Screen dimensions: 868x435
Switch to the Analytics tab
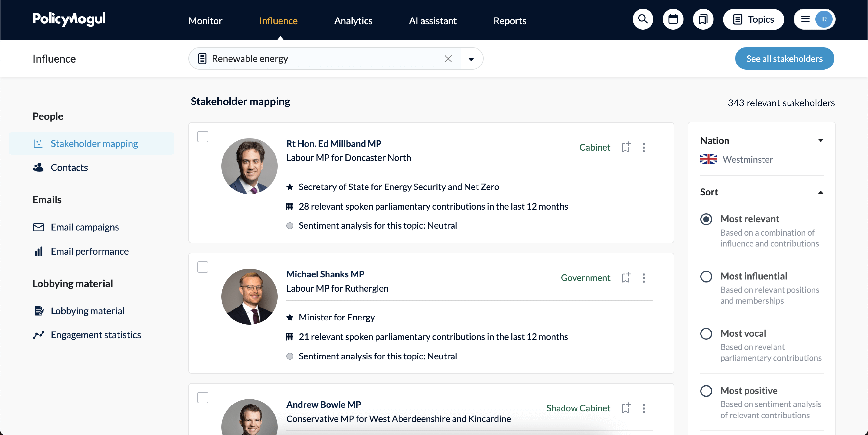(x=353, y=21)
